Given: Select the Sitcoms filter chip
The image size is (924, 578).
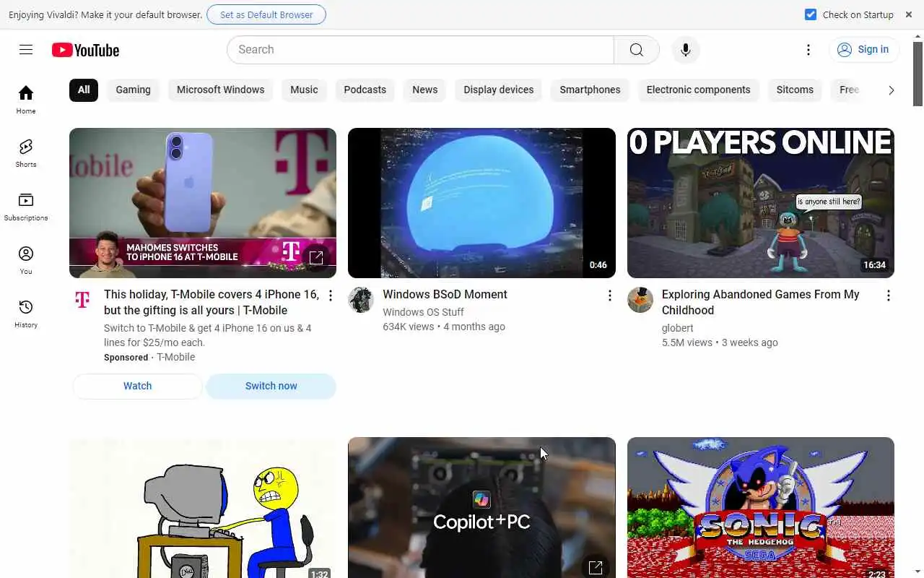Looking at the screenshot, I should click(795, 90).
